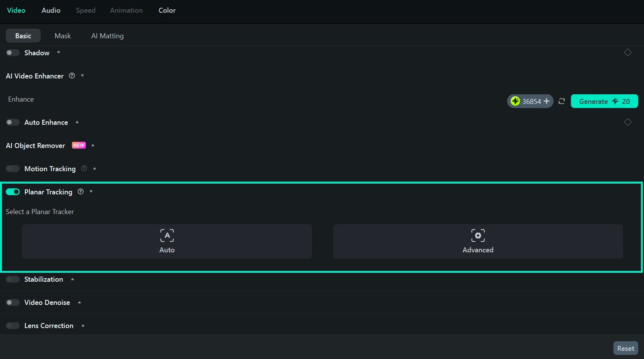Image resolution: width=644 pixels, height=359 pixels.
Task: Click the help icon beside Planar Tracking
Action: (x=80, y=192)
